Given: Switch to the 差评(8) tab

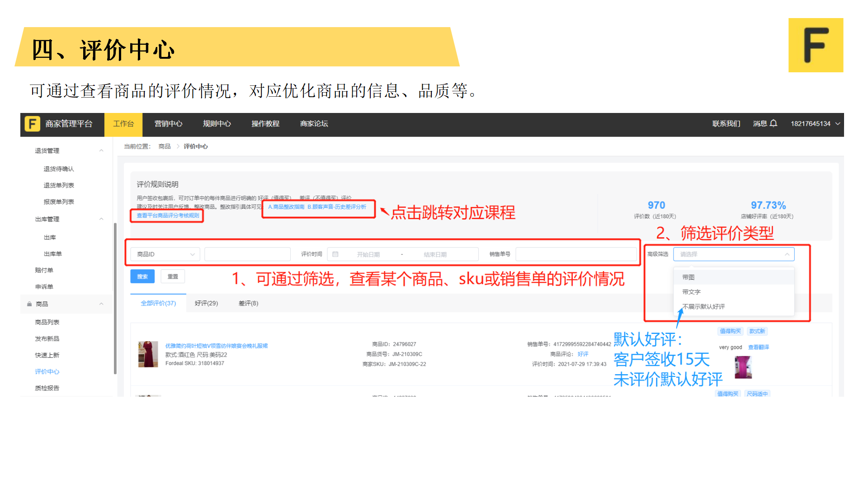Looking at the screenshot, I should click(x=248, y=303).
